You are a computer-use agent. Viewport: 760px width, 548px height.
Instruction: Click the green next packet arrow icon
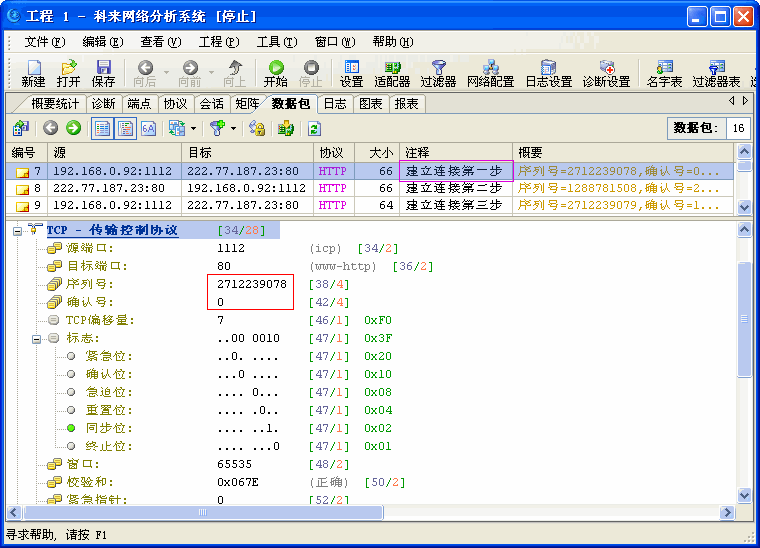click(74, 128)
